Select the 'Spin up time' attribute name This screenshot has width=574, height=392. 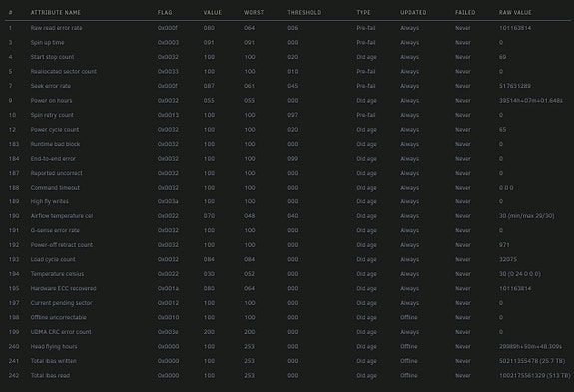tap(47, 43)
